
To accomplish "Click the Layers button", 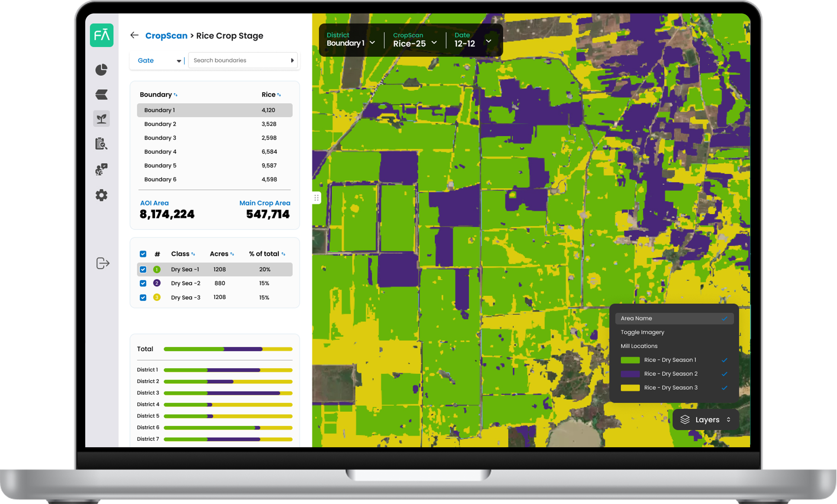I will (705, 420).
